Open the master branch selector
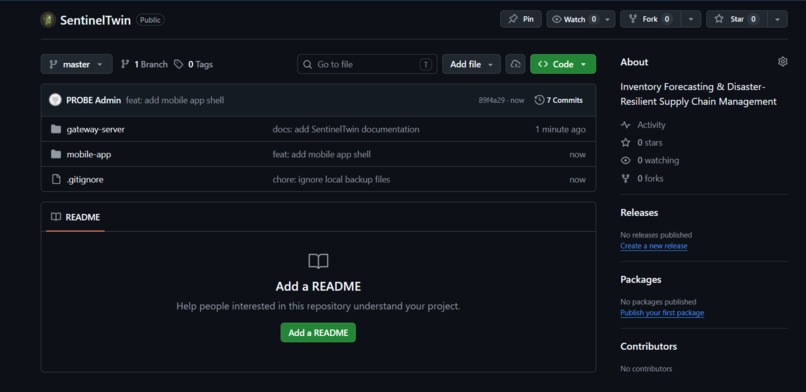This screenshot has height=392, width=806. [x=77, y=64]
